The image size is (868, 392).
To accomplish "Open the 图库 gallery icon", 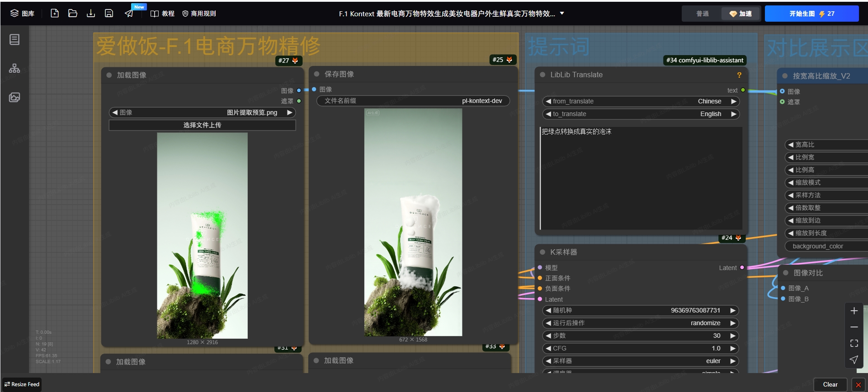I will (x=22, y=14).
